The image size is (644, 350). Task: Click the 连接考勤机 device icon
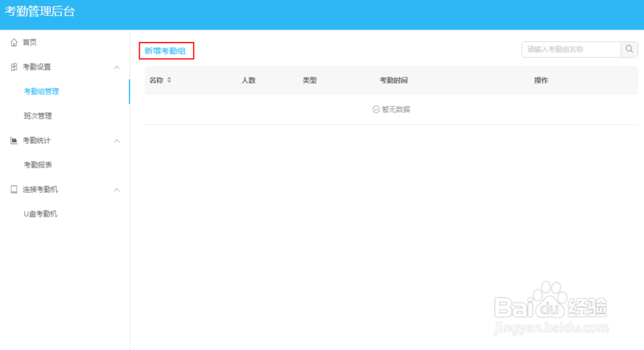(14, 190)
